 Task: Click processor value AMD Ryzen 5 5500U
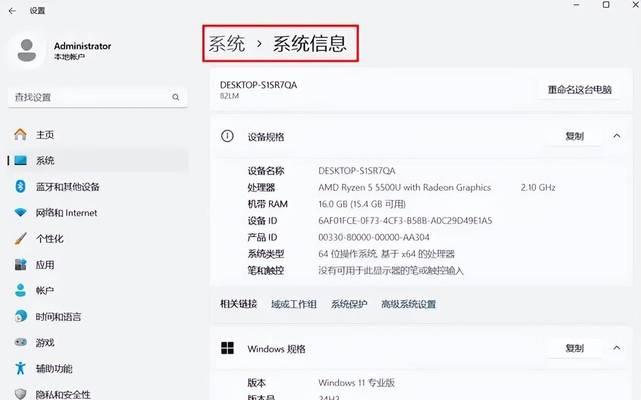click(x=405, y=187)
